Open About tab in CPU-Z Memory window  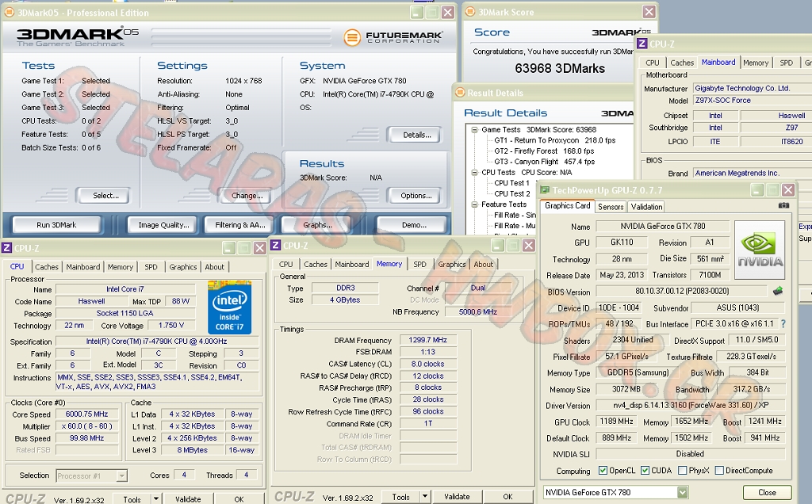click(483, 265)
